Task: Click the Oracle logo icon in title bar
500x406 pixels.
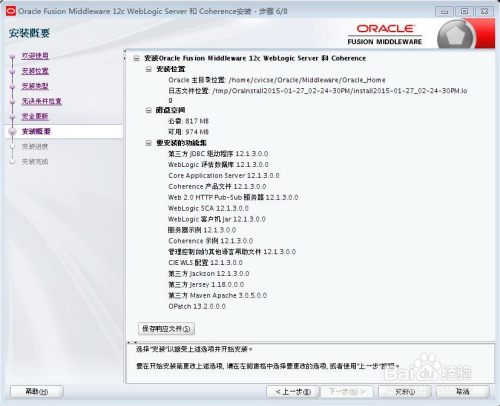Action: tap(11, 11)
